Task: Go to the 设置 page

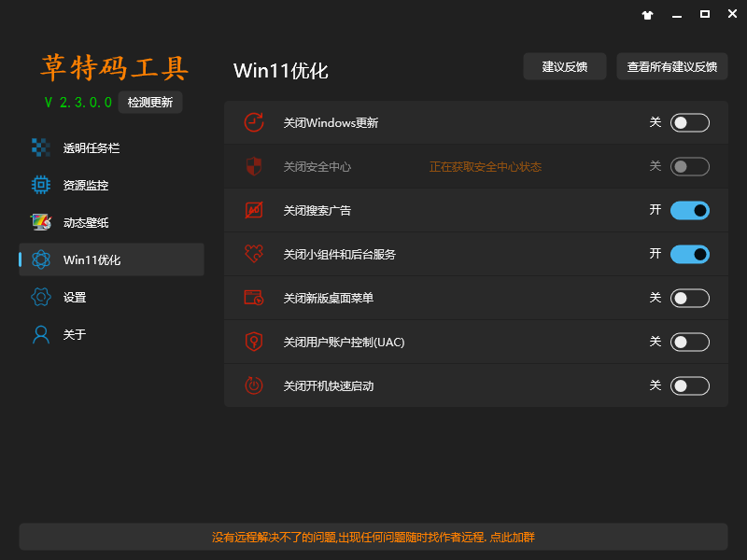Action: [x=111, y=297]
